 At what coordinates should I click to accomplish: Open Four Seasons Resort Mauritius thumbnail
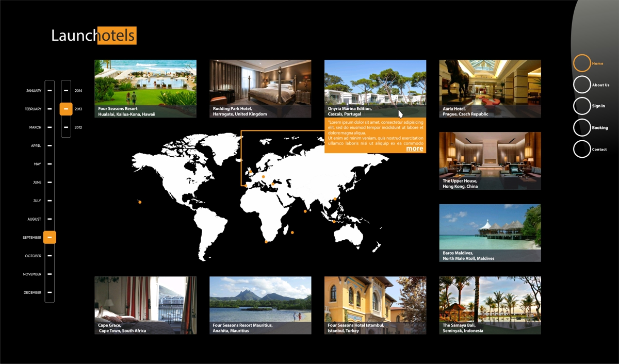click(x=260, y=305)
